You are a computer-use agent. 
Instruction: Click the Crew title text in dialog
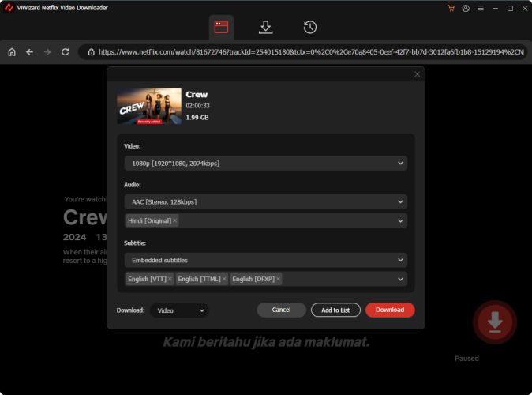197,95
